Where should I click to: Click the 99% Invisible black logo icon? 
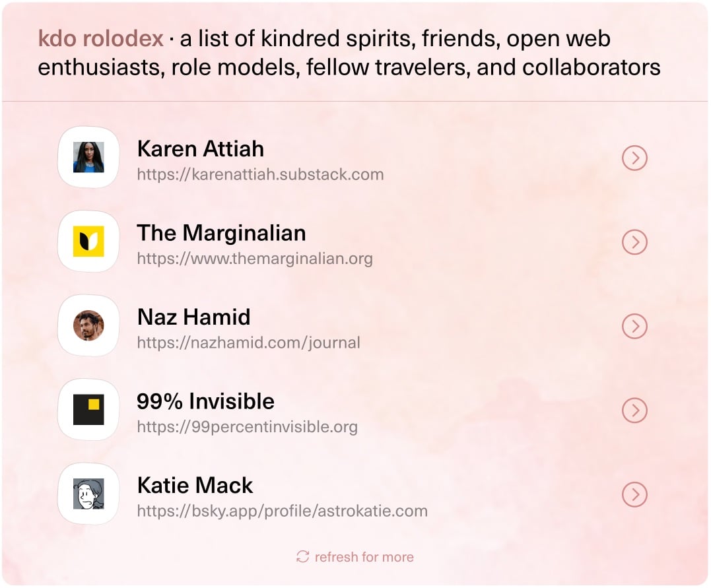tap(88, 410)
